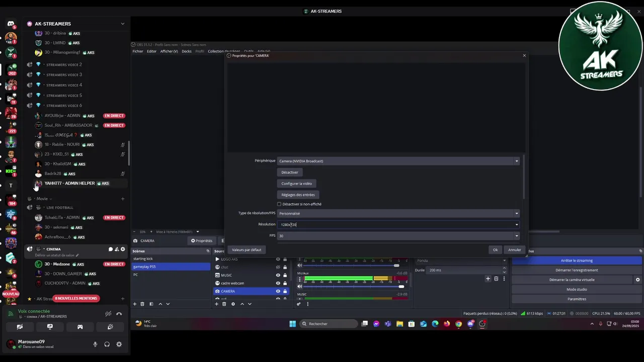This screenshot has width=644, height=362.
Task: Click the Désactiver button
Action: pos(290,172)
